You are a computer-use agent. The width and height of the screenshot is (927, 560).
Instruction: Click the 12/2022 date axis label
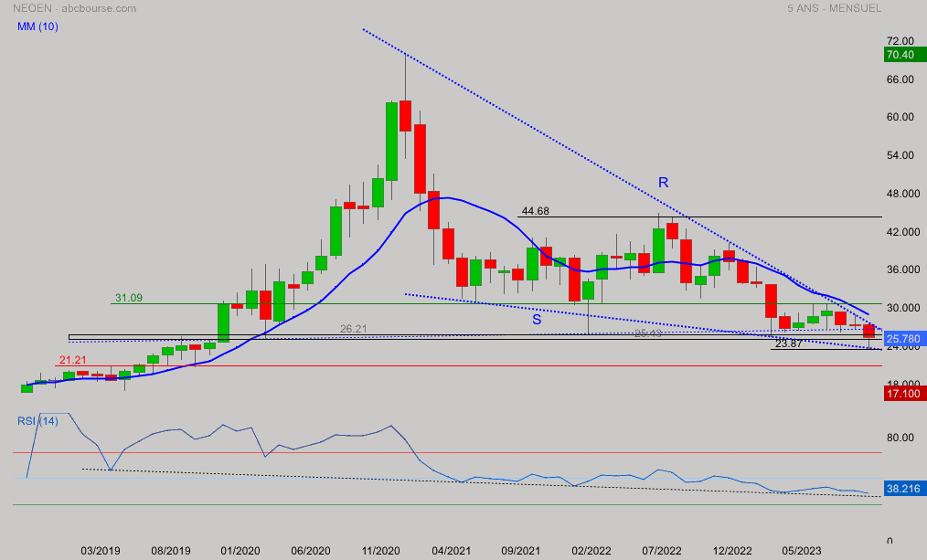(x=732, y=551)
